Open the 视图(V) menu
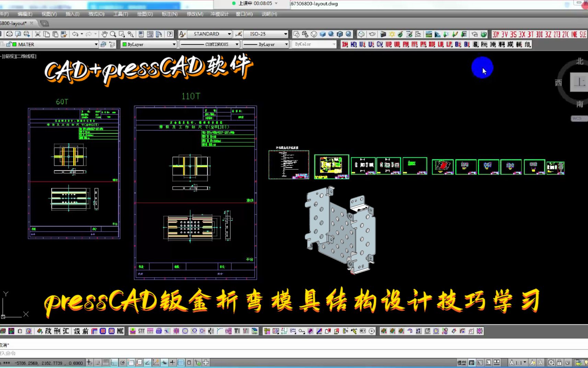Viewport: 588px width, 368px height. [x=49, y=14]
